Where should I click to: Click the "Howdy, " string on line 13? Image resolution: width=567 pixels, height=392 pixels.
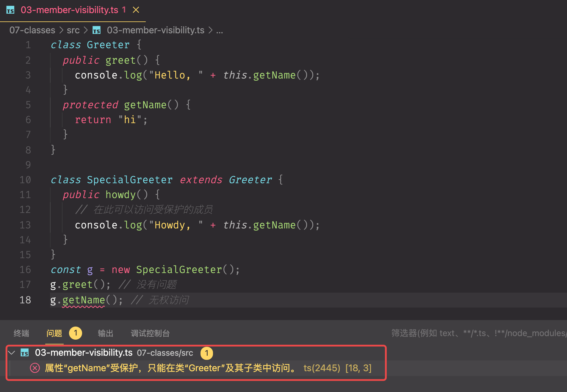click(x=176, y=225)
